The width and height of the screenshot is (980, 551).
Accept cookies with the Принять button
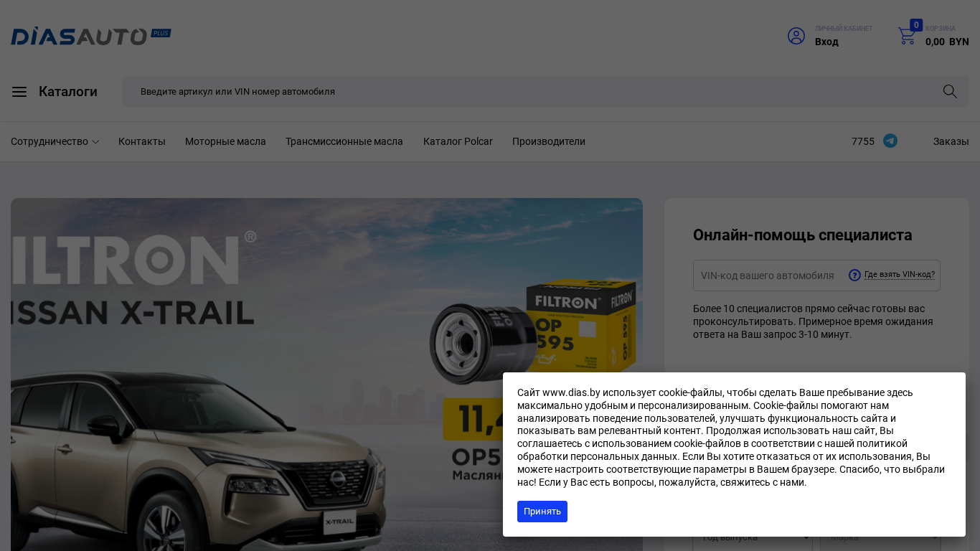542,512
